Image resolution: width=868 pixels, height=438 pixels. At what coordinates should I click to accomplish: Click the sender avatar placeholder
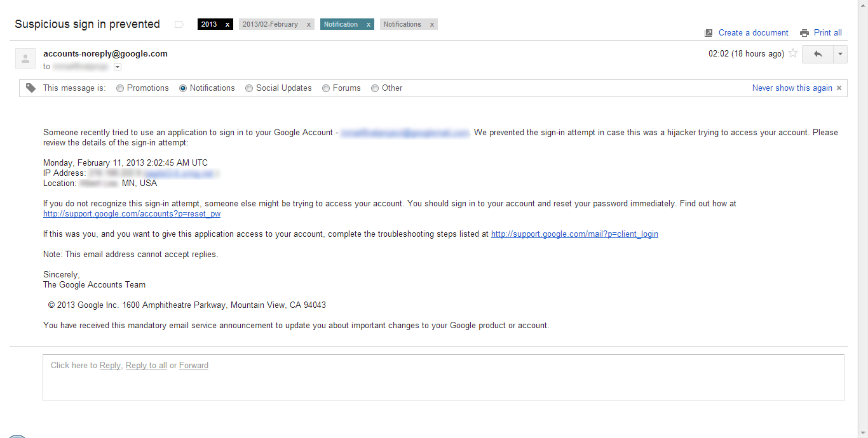(25, 58)
